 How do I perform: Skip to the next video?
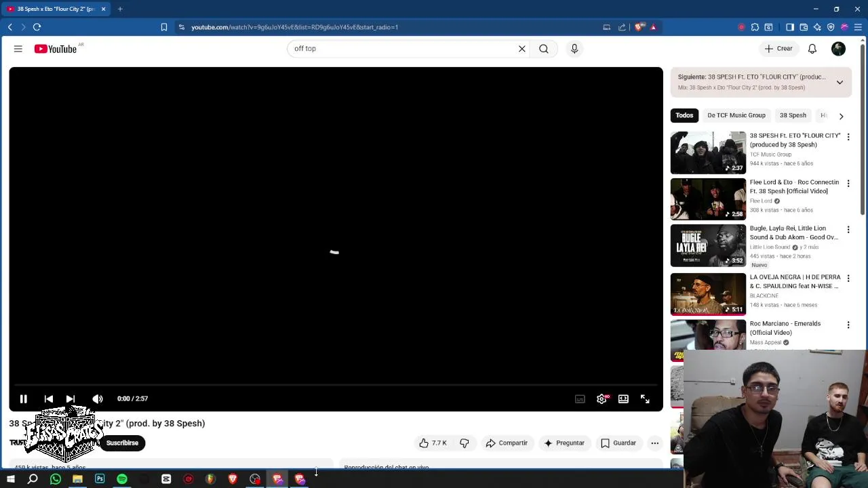71,399
